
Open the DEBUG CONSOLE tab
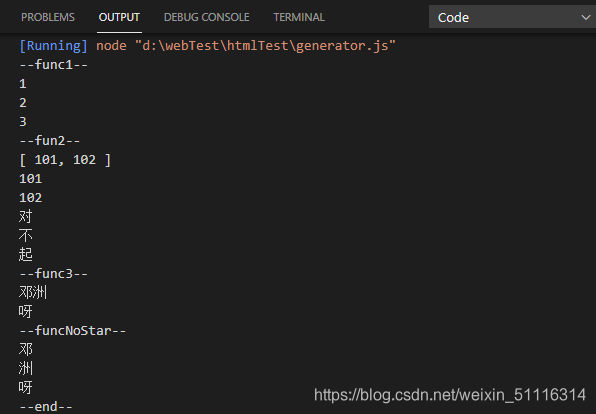[x=206, y=17]
